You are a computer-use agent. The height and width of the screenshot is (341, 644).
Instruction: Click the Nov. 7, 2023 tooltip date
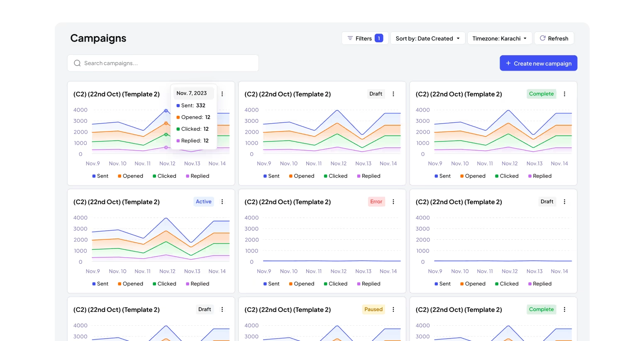pos(192,93)
